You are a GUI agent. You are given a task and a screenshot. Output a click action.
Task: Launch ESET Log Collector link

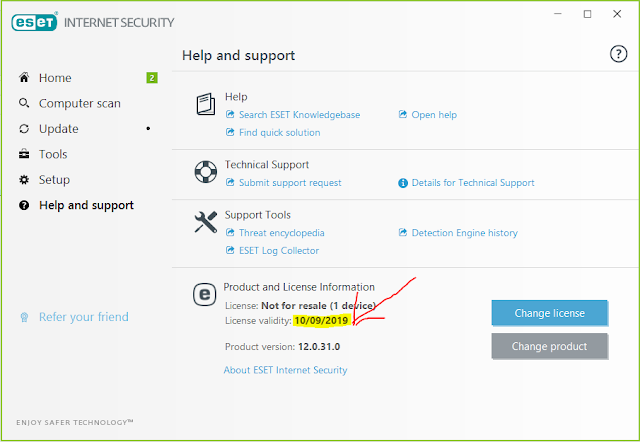coord(279,251)
